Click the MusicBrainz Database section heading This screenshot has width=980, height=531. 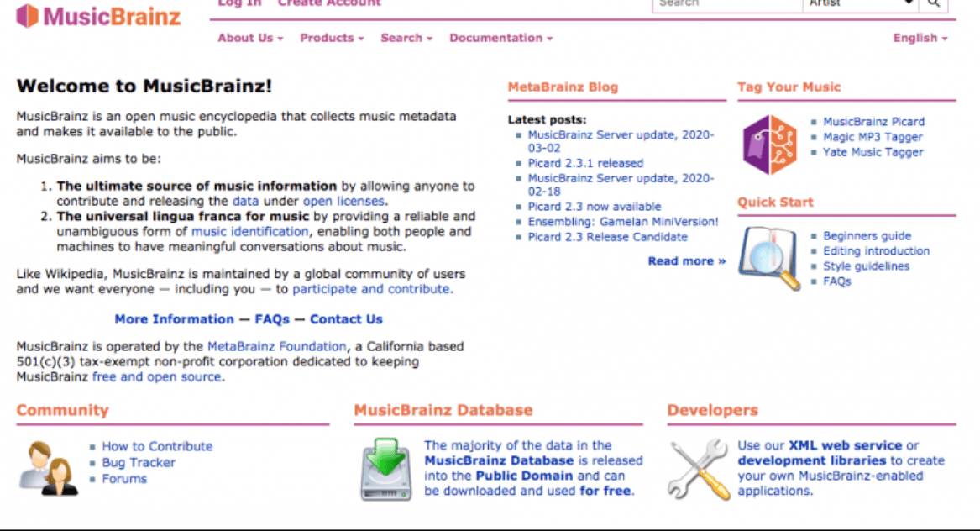pyautogui.click(x=443, y=410)
